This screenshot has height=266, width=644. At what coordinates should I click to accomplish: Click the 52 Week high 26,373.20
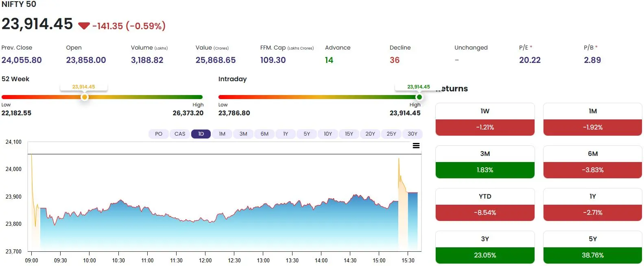click(188, 113)
